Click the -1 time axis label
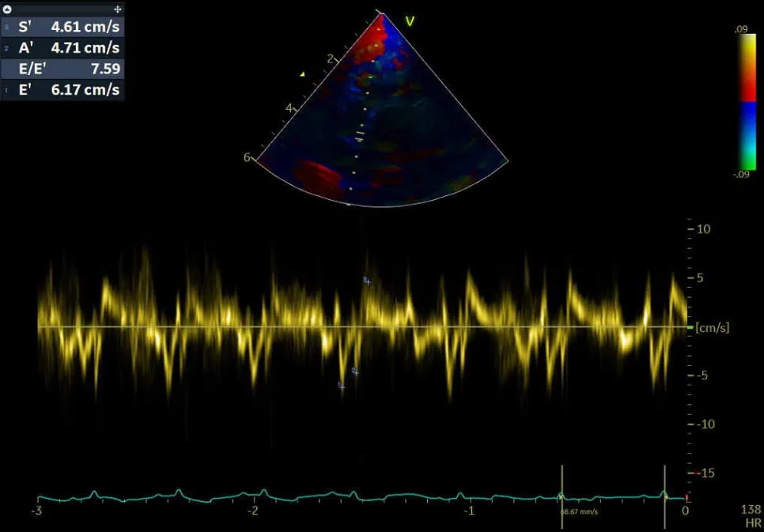The image size is (764, 532). (469, 511)
